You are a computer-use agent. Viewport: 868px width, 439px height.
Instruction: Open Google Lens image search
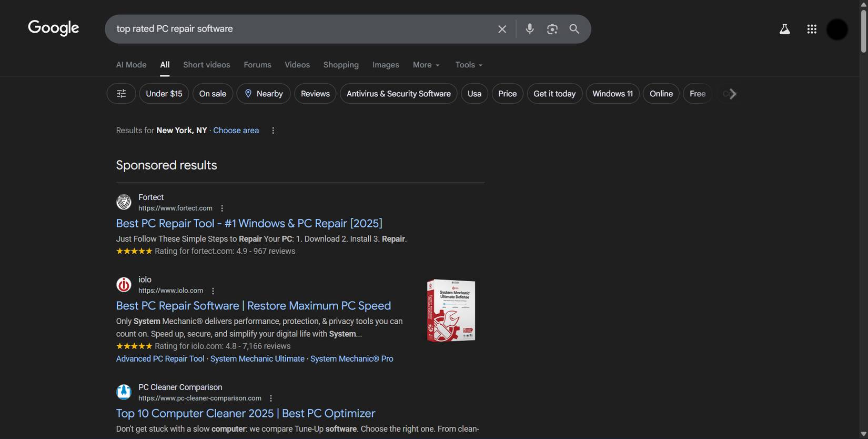pyautogui.click(x=552, y=29)
